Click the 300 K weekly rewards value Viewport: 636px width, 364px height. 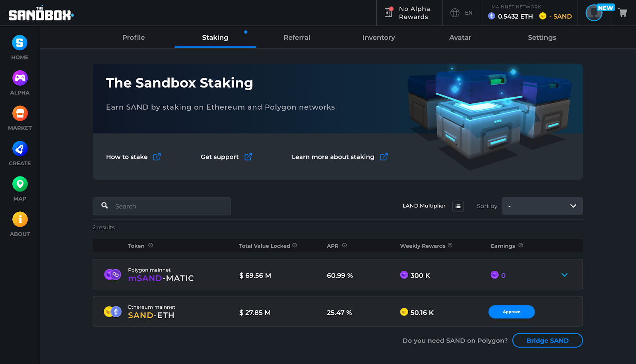[420, 275]
